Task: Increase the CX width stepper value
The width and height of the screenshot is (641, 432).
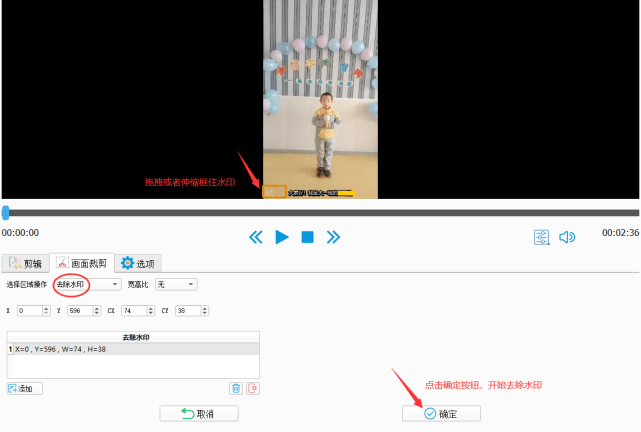Action: (x=151, y=308)
